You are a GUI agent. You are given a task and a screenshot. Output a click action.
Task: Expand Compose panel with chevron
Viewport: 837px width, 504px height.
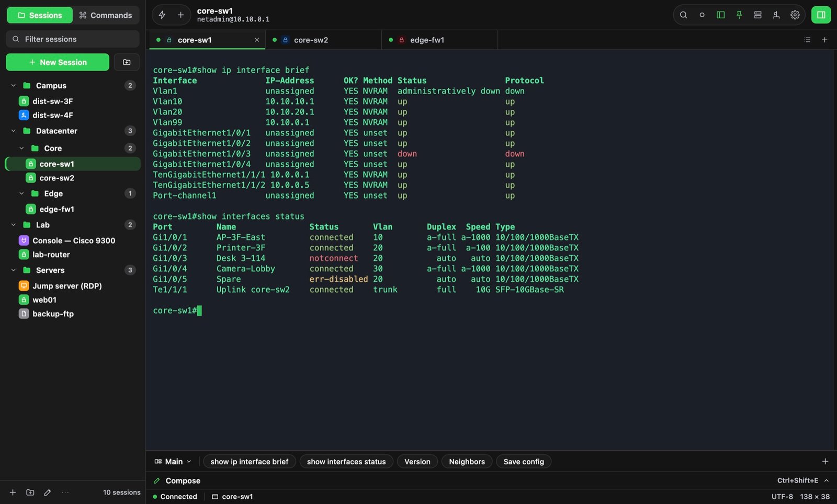[x=827, y=480]
